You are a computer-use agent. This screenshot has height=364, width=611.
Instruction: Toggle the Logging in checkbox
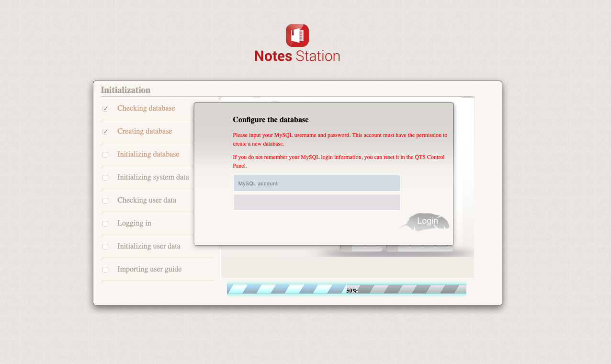coord(105,224)
